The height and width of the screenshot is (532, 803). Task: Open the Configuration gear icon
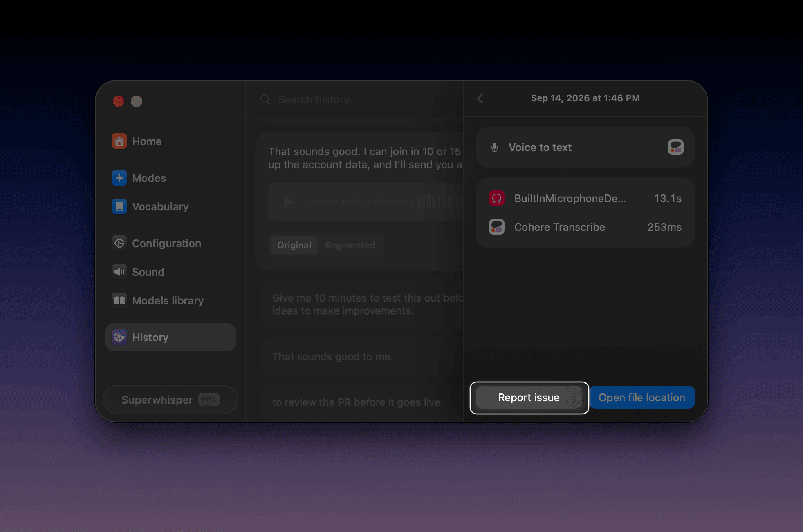[x=119, y=244]
